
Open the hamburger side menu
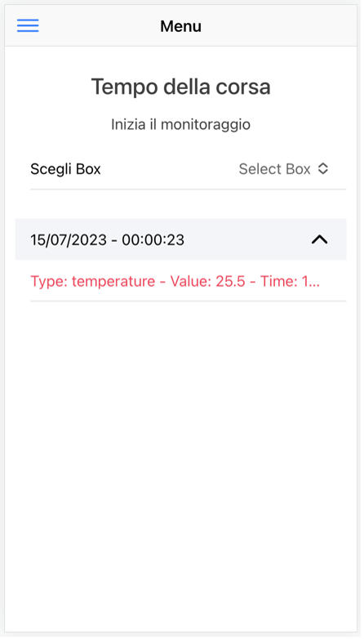[x=28, y=25]
